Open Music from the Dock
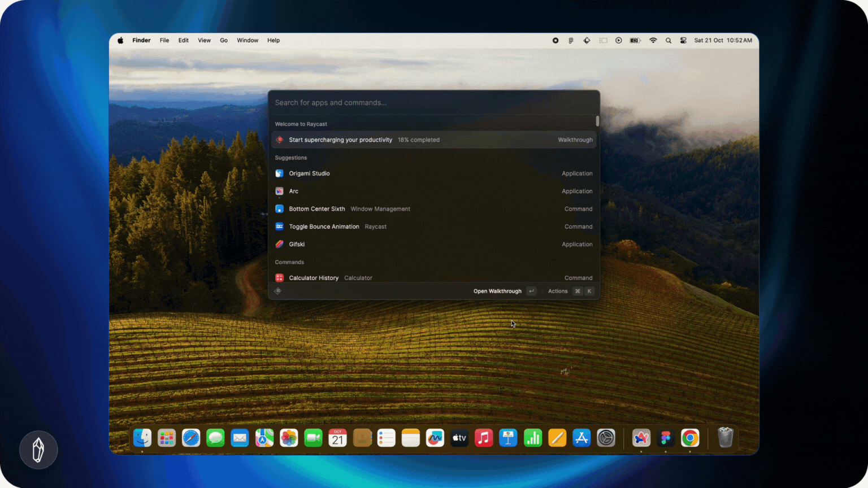 [x=484, y=438]
